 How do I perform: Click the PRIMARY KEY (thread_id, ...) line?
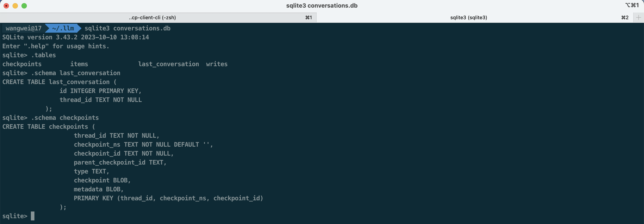169,198
